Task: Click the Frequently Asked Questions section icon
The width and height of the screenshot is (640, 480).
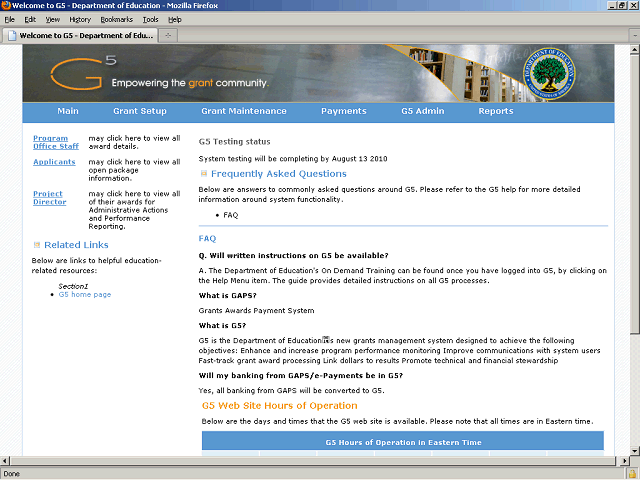Action: point(204,174)
